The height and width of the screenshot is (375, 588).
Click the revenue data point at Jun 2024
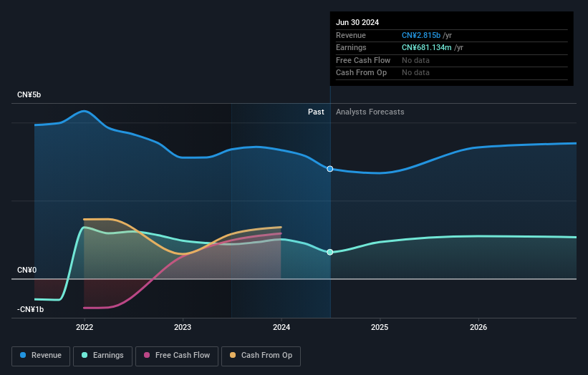click(x=330, y=169)
